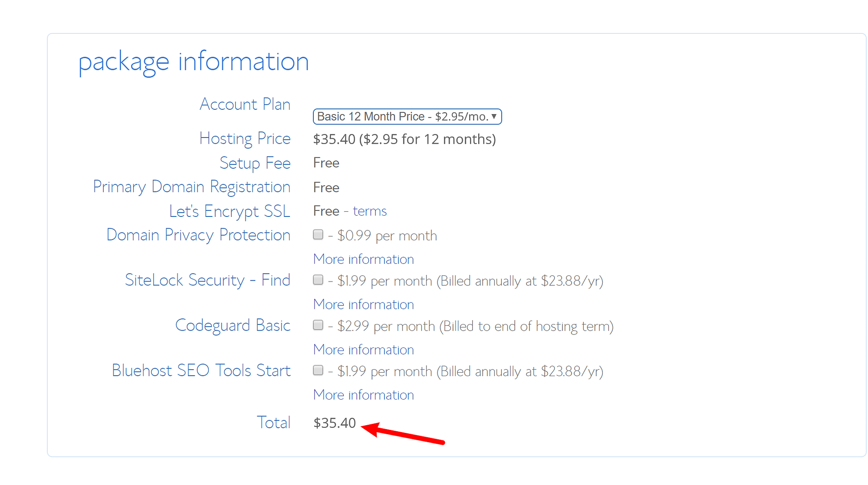Image resolution: width=868 pixels, height=485 pixels.
Task: View More information for Codeguard Basic
Action: point(363,349)
